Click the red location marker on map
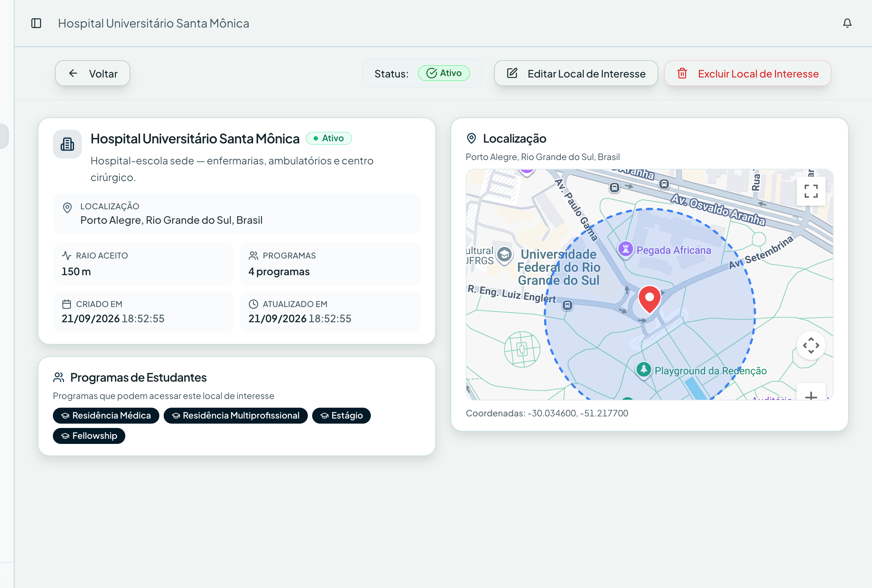The image size is (872, 588). (x=650, y=299)
